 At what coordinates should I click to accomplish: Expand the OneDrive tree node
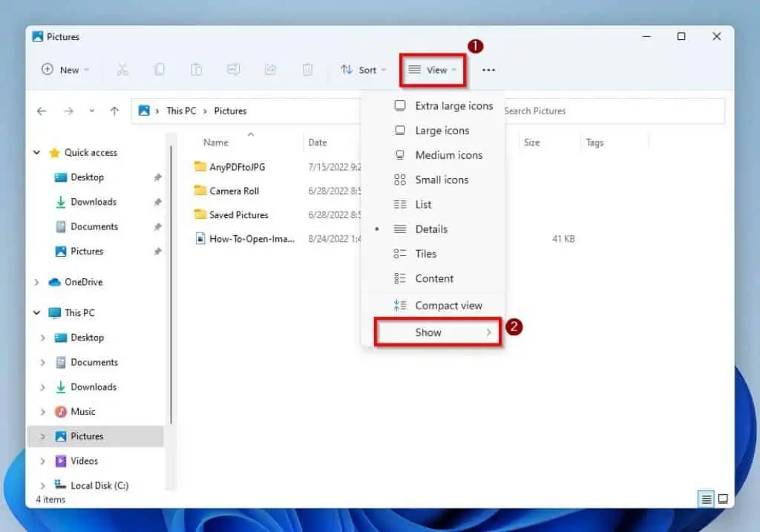(x=37, y=282)
